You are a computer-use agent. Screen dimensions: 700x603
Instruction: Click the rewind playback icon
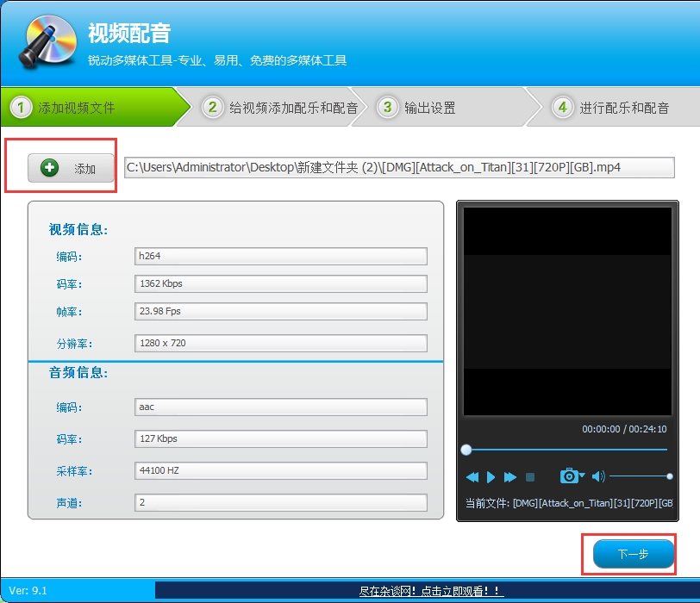tap(472, 477)
